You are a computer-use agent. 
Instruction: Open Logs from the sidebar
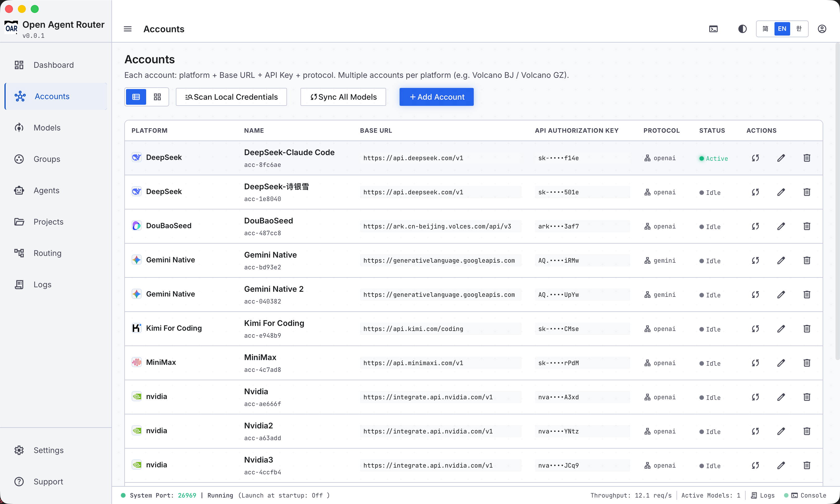56,284
